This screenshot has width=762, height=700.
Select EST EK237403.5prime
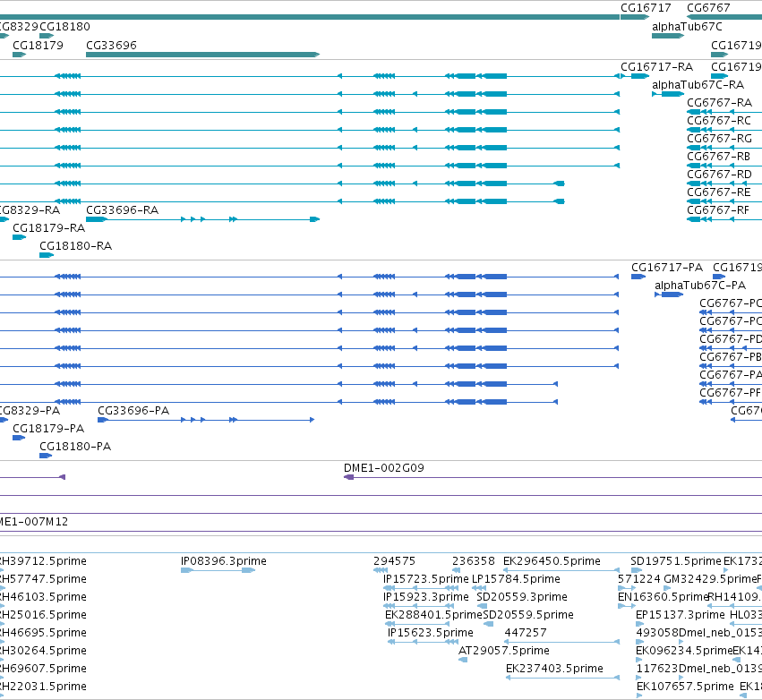[x=554, y=669]
